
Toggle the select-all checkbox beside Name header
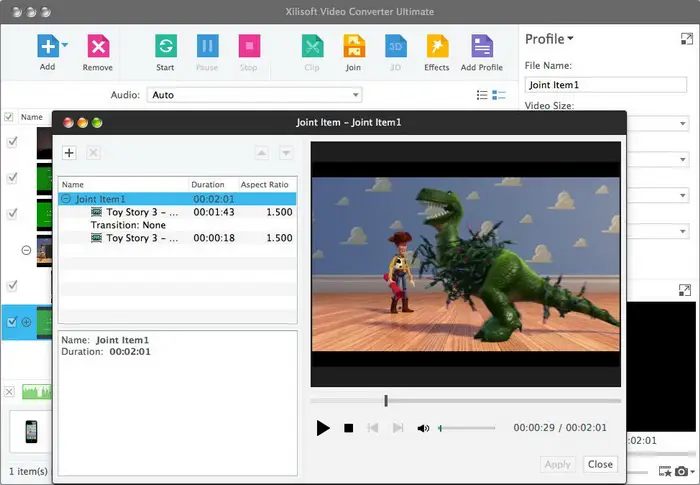click(8, 117)
